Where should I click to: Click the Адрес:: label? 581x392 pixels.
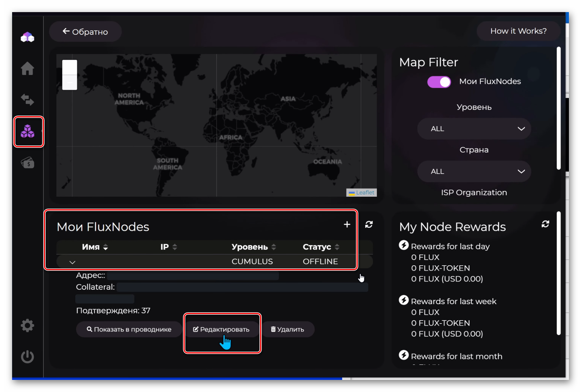90,275
